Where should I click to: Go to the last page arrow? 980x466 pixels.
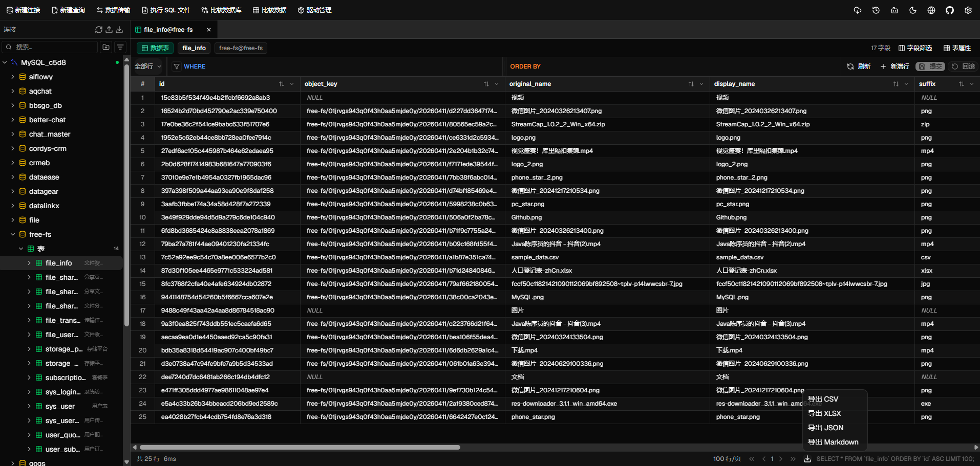click(x=793, y=459)
